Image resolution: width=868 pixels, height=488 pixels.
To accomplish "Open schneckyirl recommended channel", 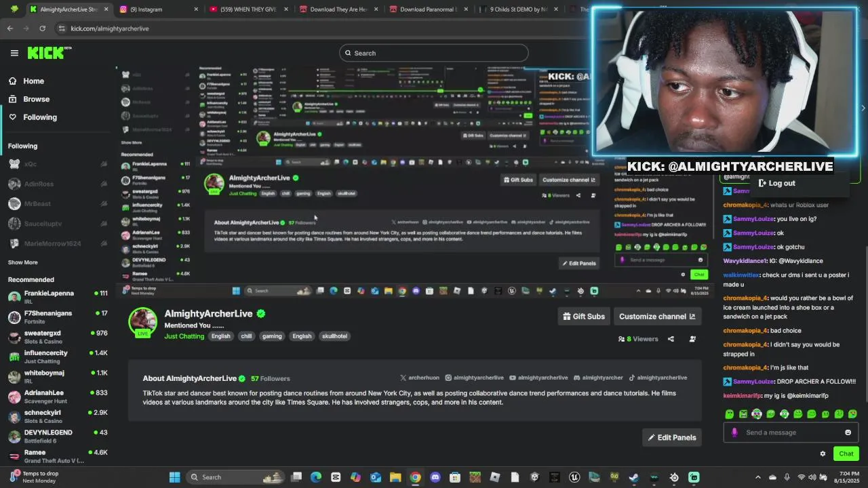I will click(58, 415).
